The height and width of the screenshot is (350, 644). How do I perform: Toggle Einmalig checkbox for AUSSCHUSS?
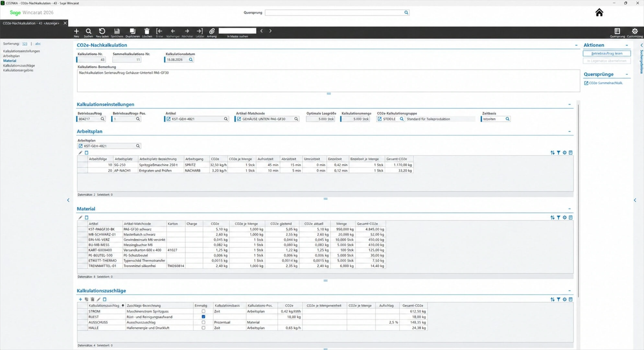(203, 322)
